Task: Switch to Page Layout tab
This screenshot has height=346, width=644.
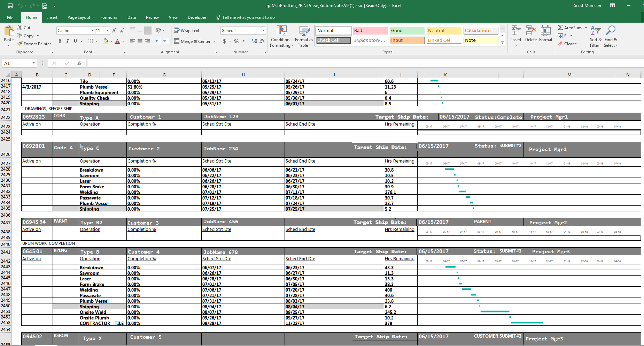Action: tap(79, 17)
